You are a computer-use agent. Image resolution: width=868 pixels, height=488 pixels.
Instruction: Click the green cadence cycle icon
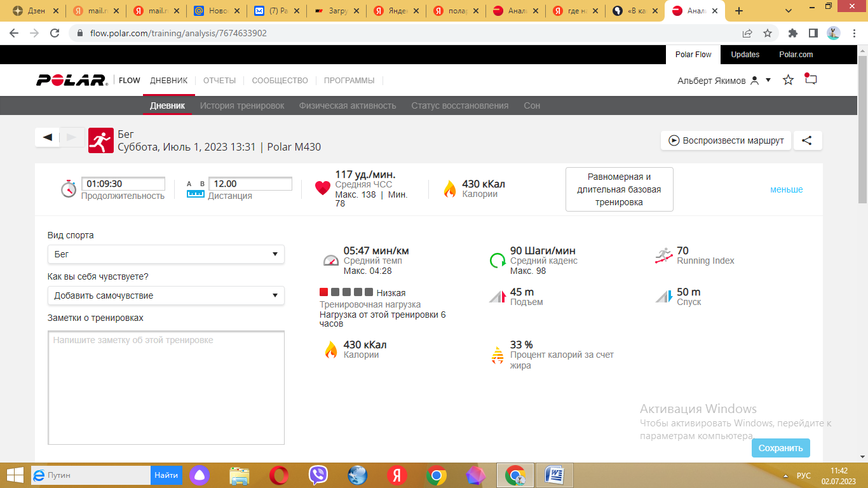(497, 261)
